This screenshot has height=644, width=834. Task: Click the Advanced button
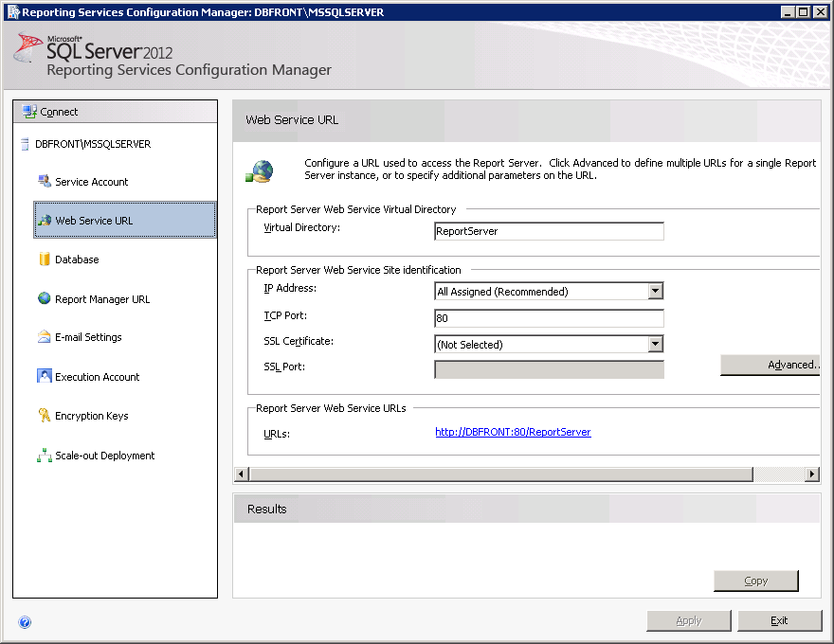coord(771,365)
